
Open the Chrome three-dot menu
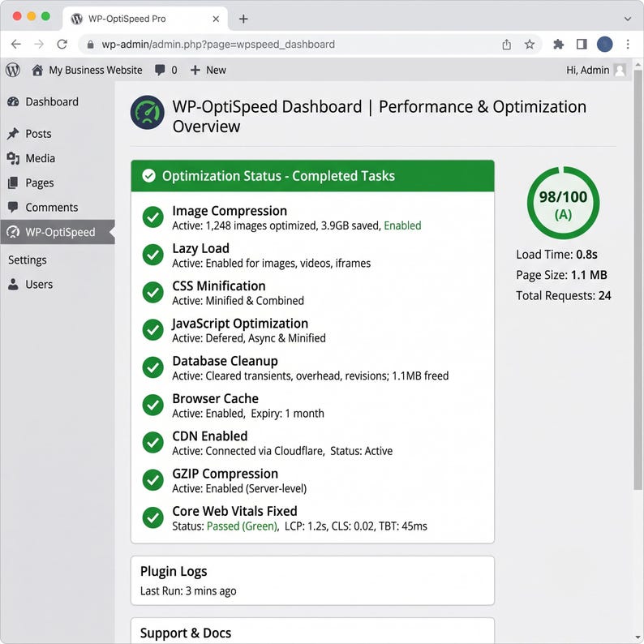pyautogui.click(x=628, y=44)
